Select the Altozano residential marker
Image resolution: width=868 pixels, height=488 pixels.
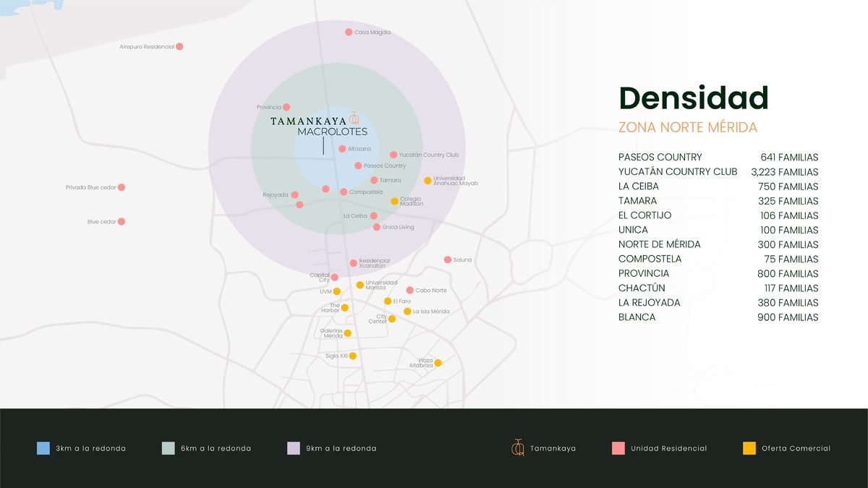click(x=342, y=149)
